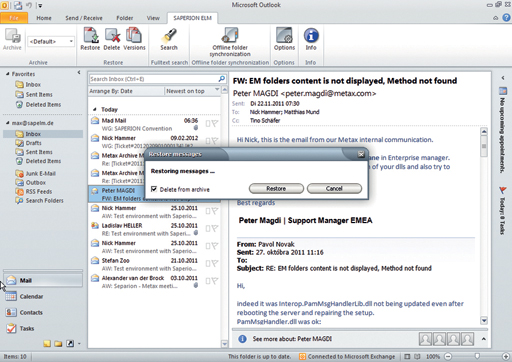Image resolution: width=512 pixels, height=362 pixels.
Task: Flag the Mad Mail message
Action: pyautogui.click(x=215, y=124)
